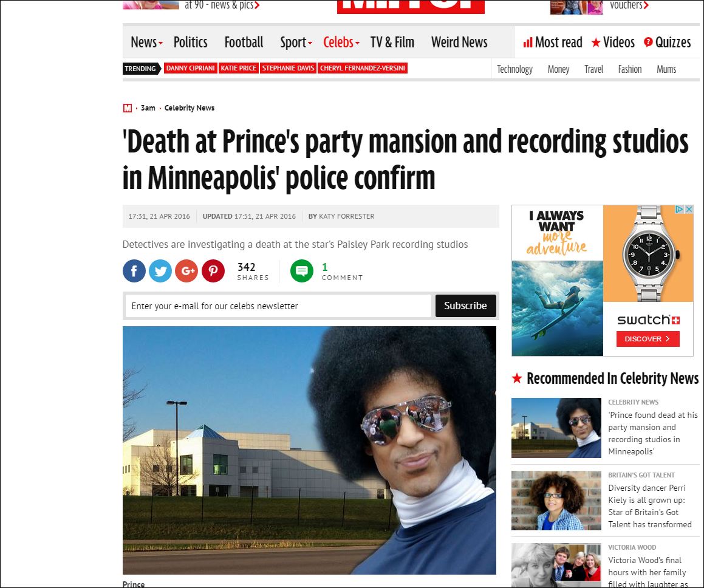704x588 pixels.
Task: Click the Subscribe button
Action: [x=466, y=306]
